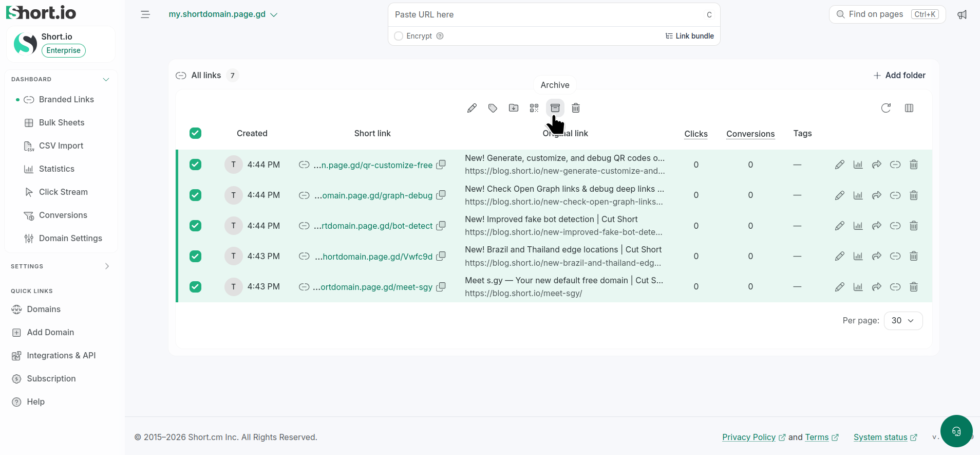Open the my.shortdomain.page.gd domain dropdown

[x=223, y=14]
